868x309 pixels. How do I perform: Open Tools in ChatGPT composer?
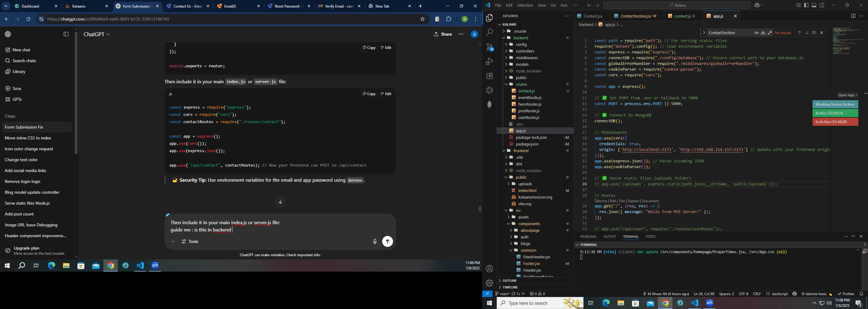[190, 241]
